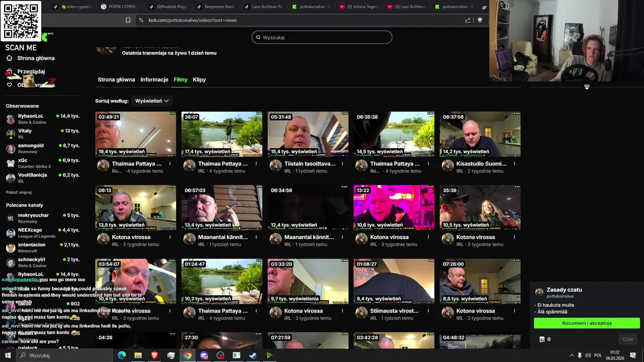Open File Explorer from taskbar

(138, 355)
